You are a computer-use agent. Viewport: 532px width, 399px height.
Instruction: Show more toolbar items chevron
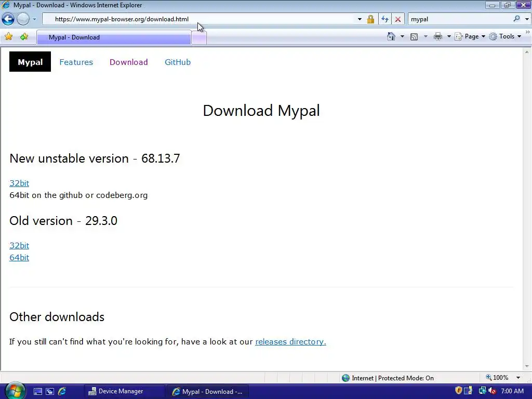click(528, 32)
